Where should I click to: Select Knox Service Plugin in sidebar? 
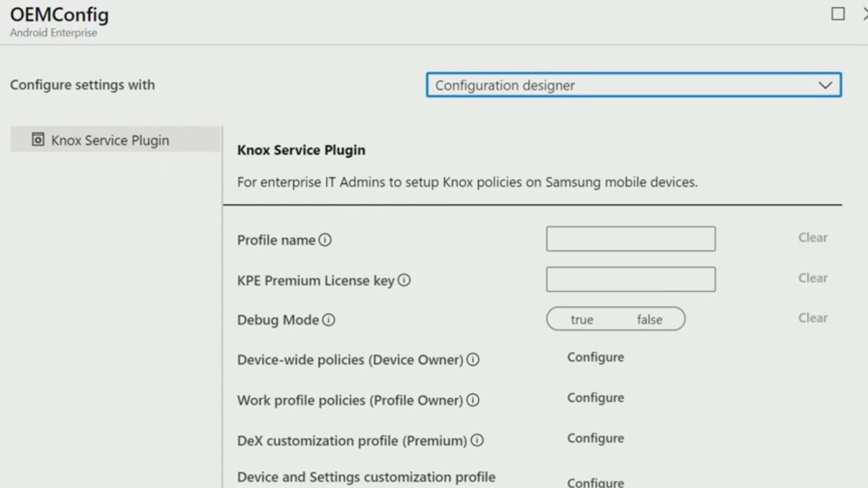click(115, 140)
